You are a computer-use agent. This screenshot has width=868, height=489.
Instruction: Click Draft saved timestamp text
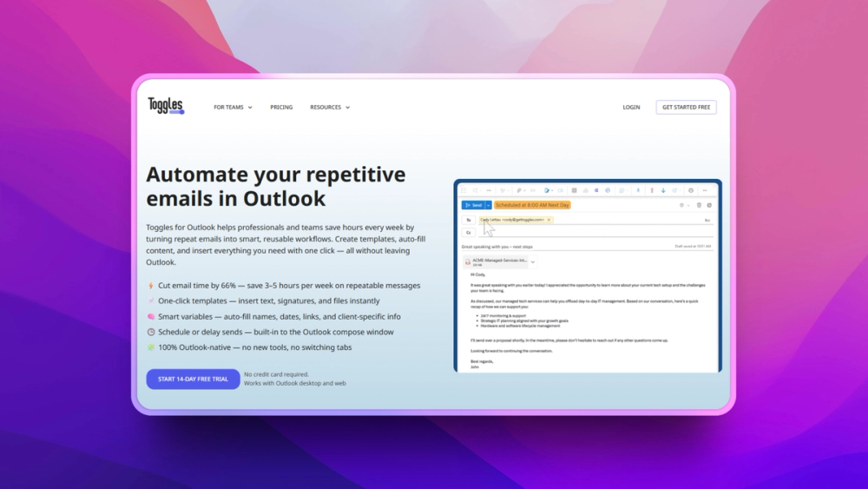point(693,247)
